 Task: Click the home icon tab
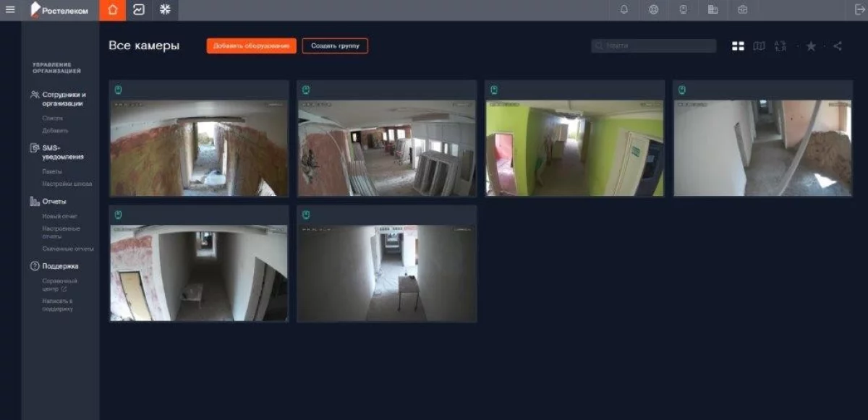(x=112, y=10)
